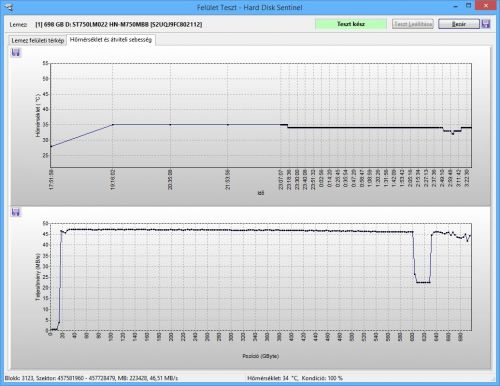Click the lowest dip in the temperature curve

(x=452, y=134)
